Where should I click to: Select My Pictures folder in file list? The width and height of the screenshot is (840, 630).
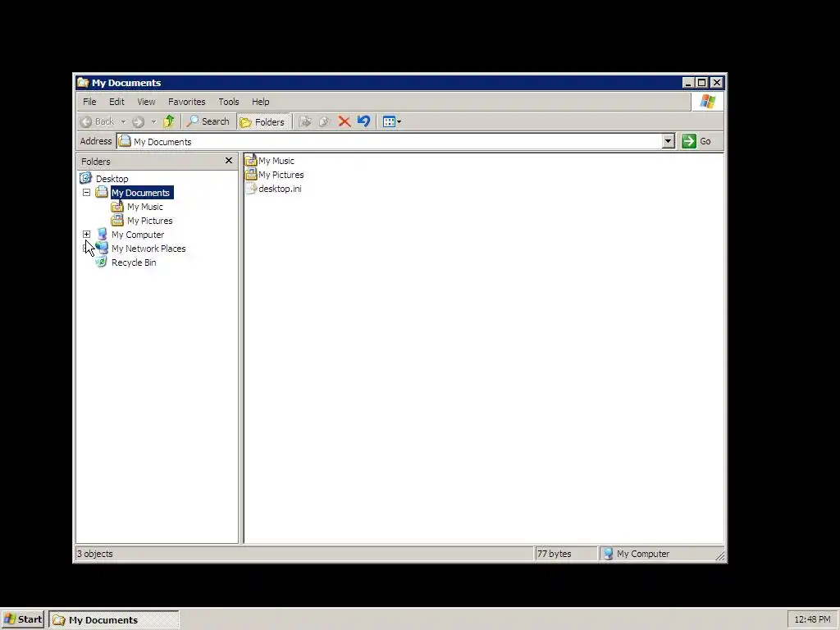281,175
